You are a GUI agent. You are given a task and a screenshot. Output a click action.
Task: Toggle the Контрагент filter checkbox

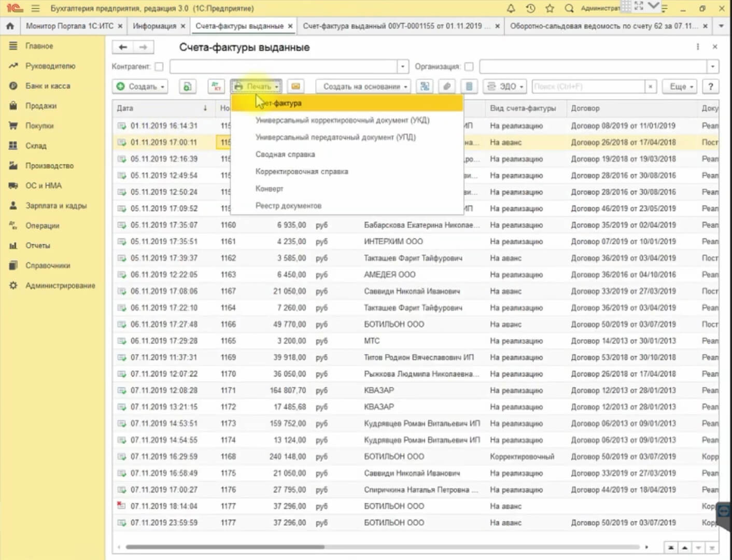click(x=159, y=66)
